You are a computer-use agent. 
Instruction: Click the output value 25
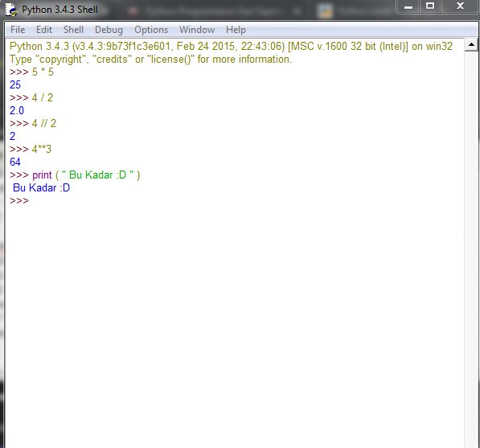[x=15, y=84]
